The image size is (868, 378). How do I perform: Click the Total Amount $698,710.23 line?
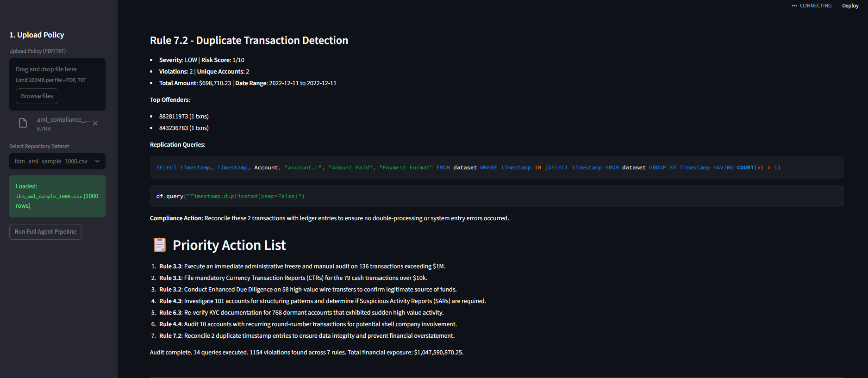click(x=248, y=83)
